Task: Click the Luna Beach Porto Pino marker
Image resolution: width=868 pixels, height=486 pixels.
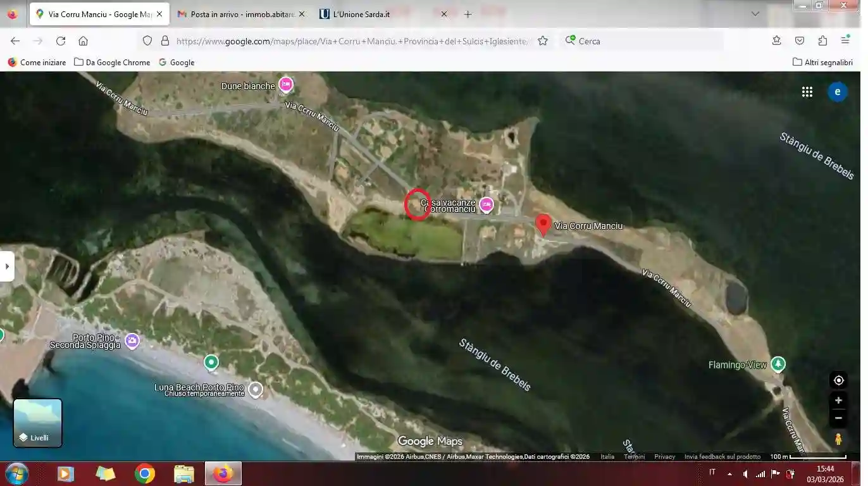Action: point(256,390)
